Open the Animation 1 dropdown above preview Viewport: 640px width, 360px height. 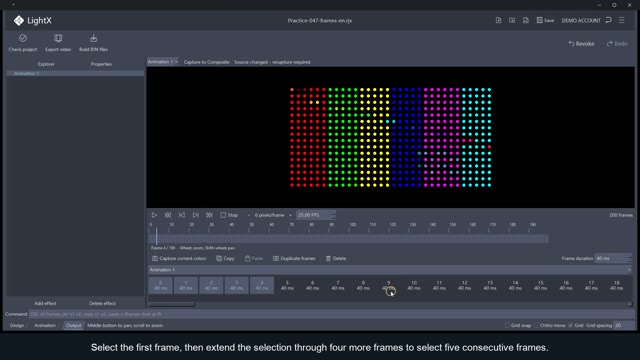pyautogui.click(x=162, y=62)
